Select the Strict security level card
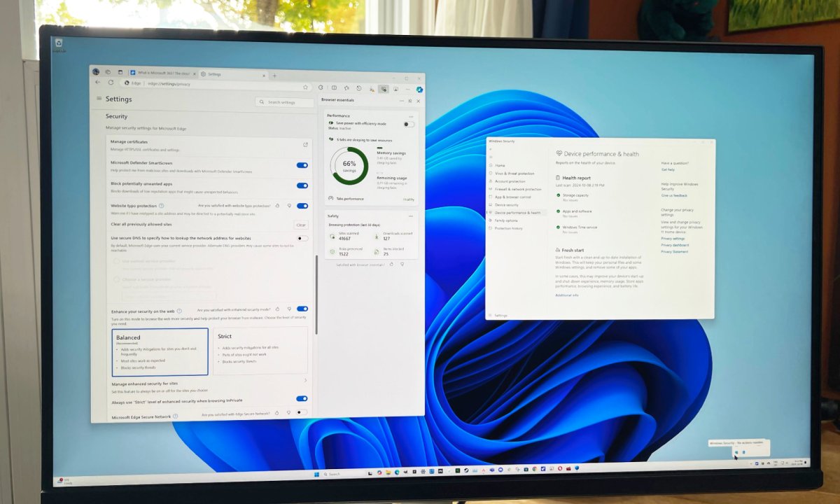 [260, 351]
